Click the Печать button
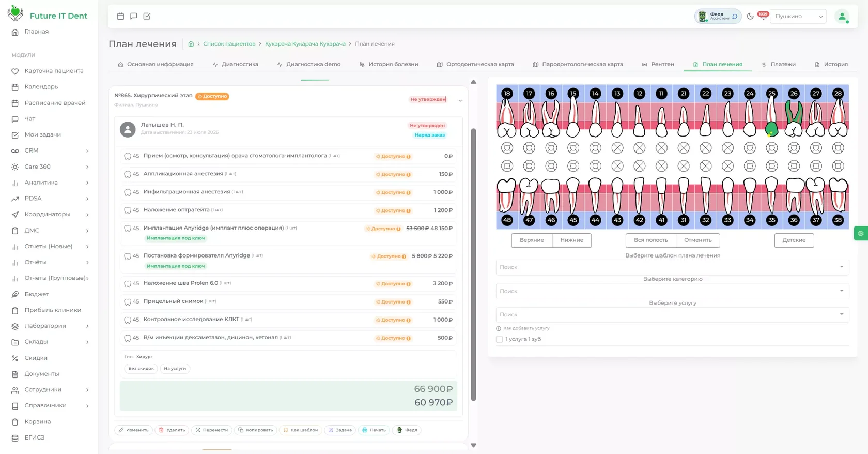868x454 pixels. [374, 430]
